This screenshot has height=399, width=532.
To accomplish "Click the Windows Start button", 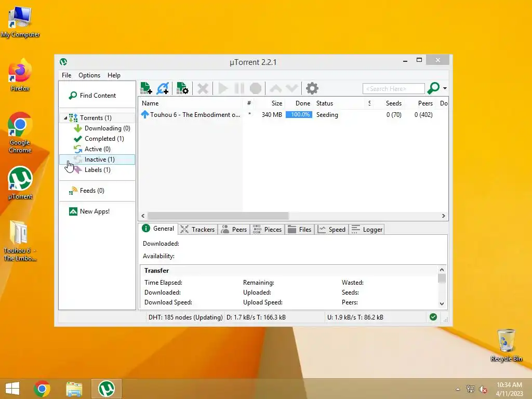I will [12, 389].
